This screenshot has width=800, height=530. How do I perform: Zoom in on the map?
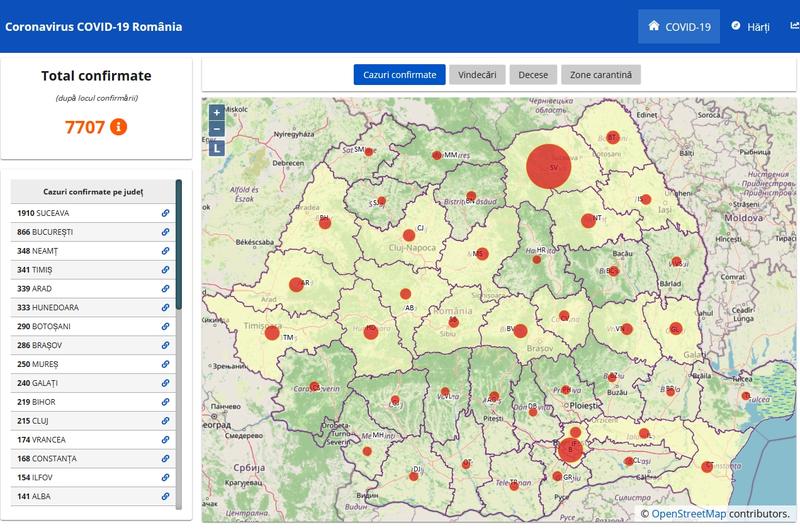coord(217,113)
